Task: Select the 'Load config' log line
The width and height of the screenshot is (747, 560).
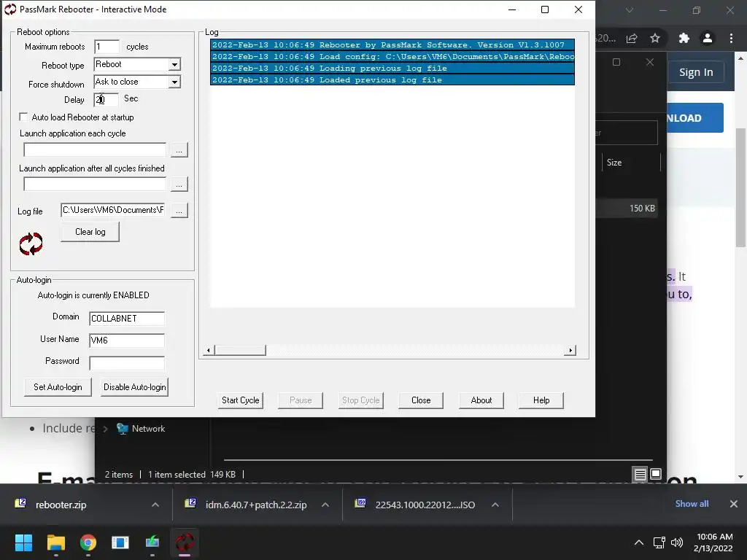Action: coord(392,57)
